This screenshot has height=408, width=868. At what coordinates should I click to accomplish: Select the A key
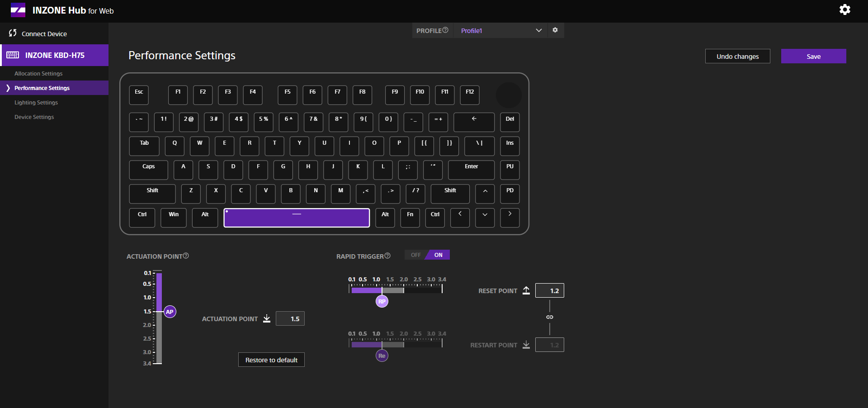click(183, 170)
